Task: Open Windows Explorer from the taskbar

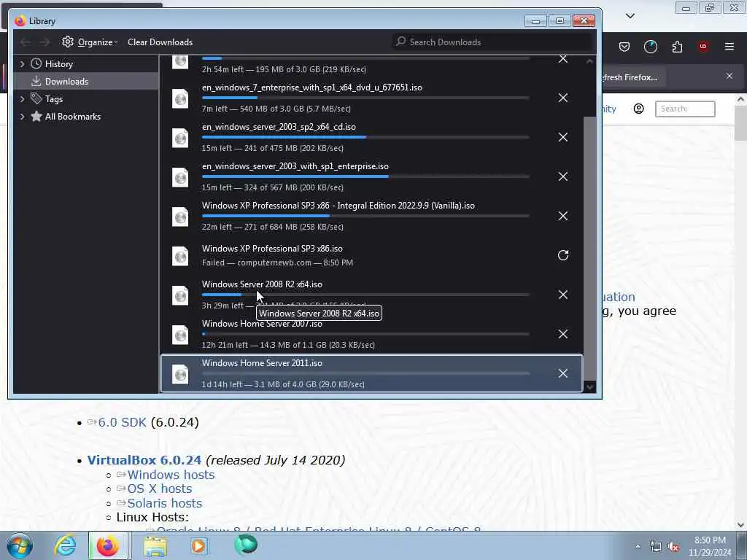Action: coord(155,546)
